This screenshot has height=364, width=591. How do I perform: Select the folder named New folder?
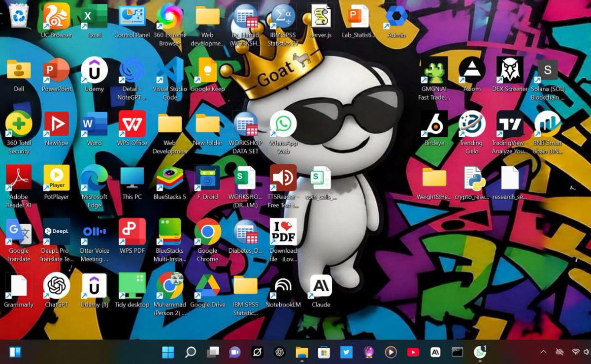tap(207, 124)
